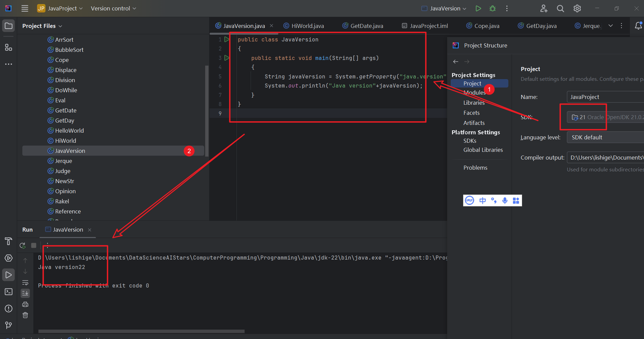Image resolution: width=644 pixels, height=339 pixels.
Task: Click the down arrow in Run console
Action: point(25,271)
